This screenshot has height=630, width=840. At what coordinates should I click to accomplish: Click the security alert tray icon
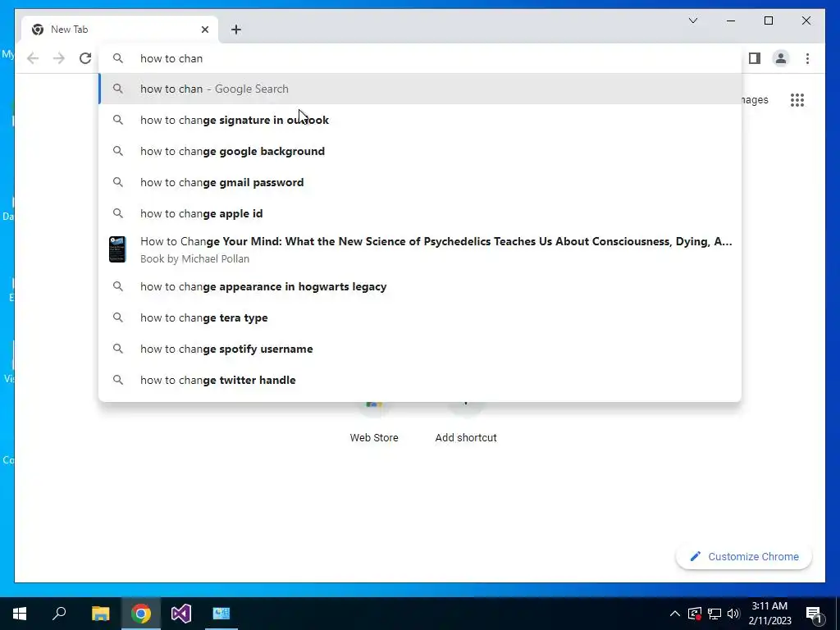point(695,614)
